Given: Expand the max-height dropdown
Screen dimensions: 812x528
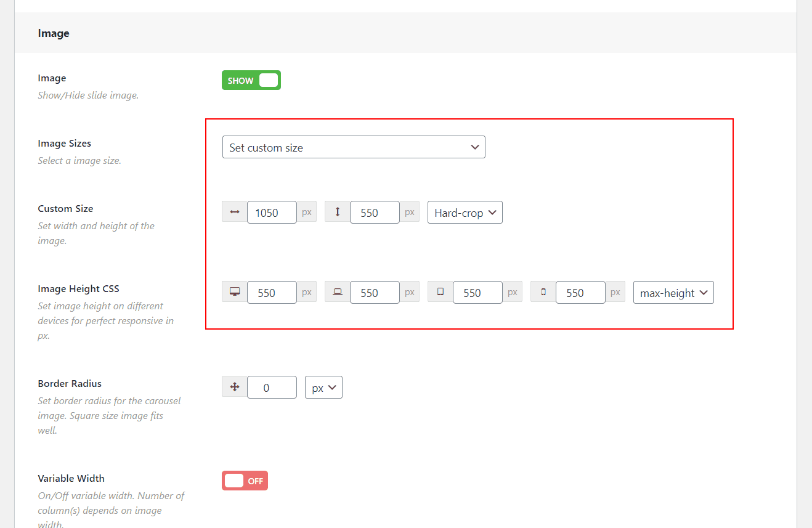Looking at the screenshot, I should coord(673,293).
